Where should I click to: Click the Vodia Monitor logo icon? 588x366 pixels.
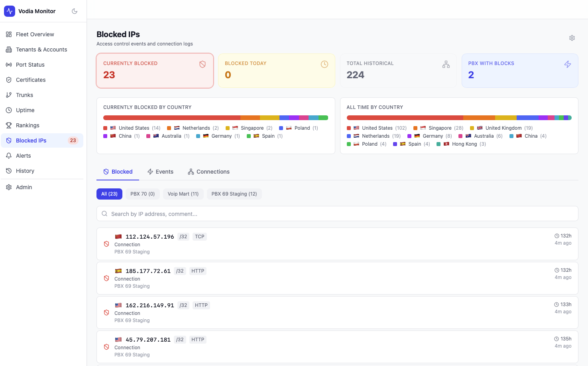[x=10, y=11]
